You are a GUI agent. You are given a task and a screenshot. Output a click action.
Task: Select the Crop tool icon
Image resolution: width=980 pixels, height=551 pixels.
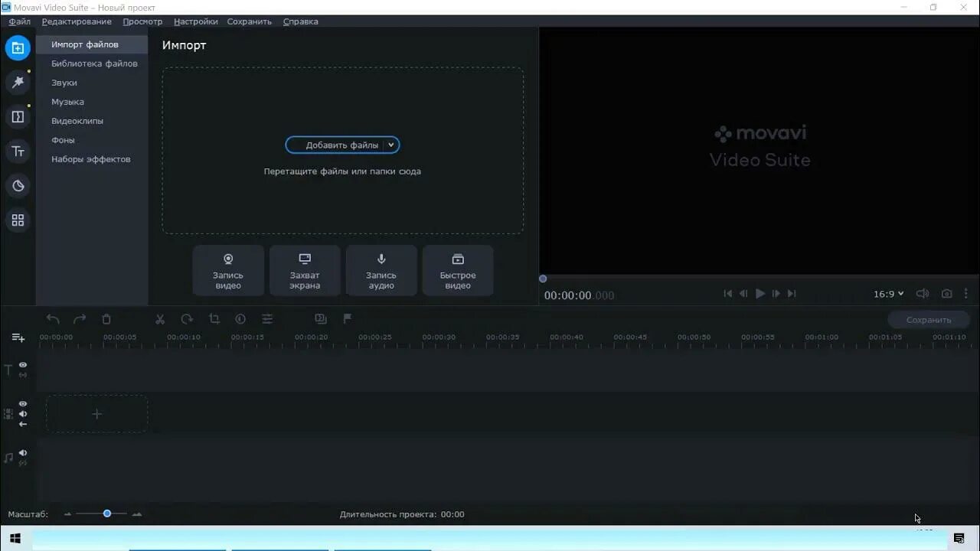coord(214,319)
